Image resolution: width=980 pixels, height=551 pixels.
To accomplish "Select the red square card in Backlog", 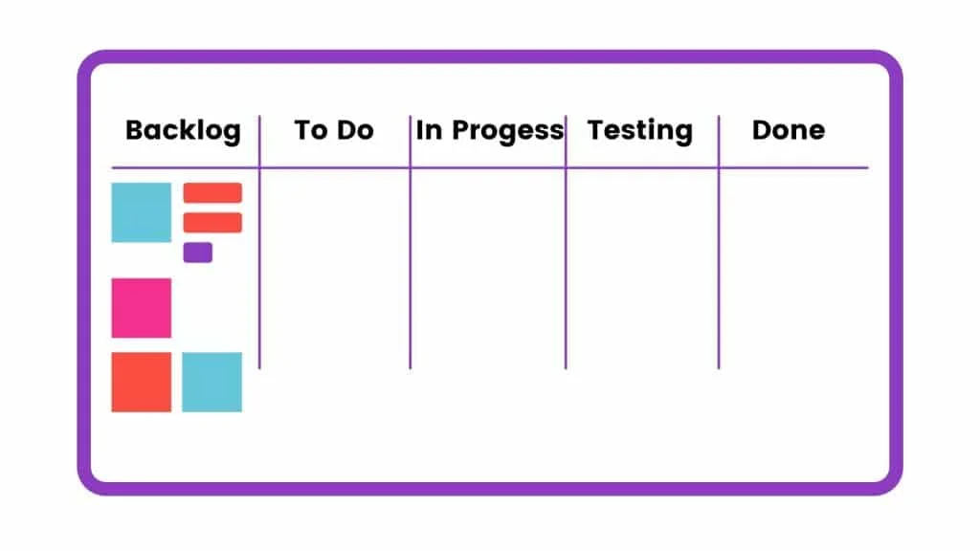I will click(x=142, y=382).
